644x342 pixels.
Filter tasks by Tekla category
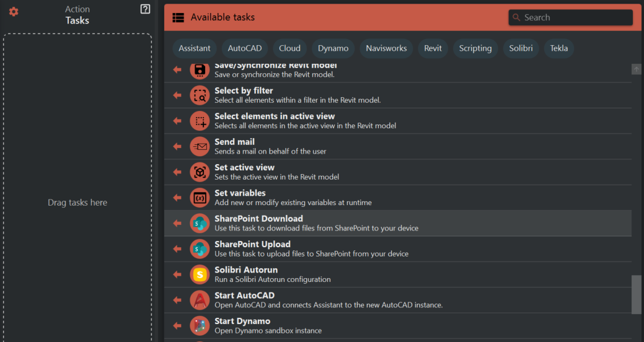pyautogui.click(x=559, y=48)
